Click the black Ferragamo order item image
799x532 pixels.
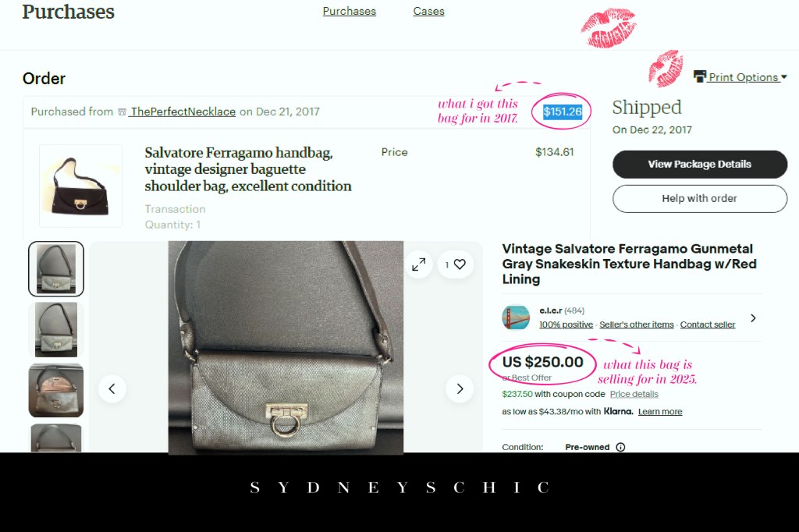coord(80,186)
